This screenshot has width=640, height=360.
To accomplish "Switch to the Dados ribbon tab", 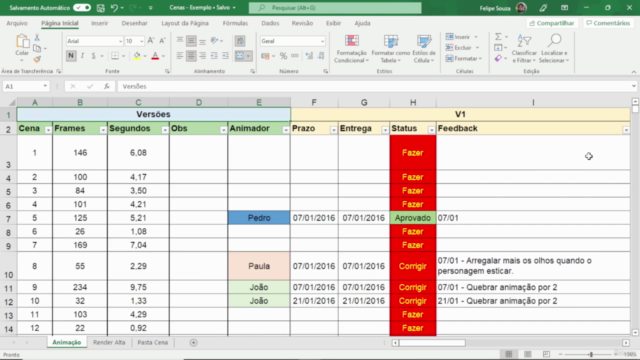I will tap(270, 23).
